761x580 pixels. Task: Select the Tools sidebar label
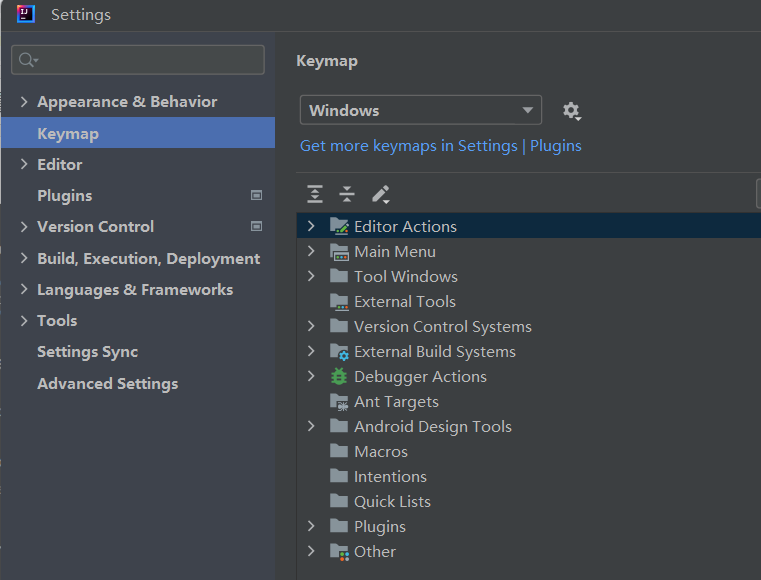(x=57, y=321)
